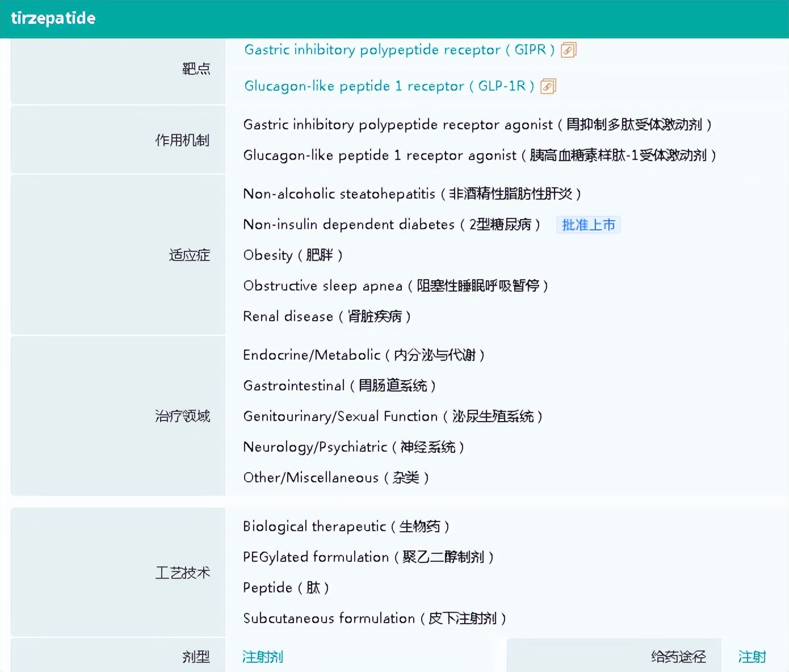Click the 靶点 row label
The width and height of the screenshot is (789, 672).
pyautogui.click(x=196, y=68)
